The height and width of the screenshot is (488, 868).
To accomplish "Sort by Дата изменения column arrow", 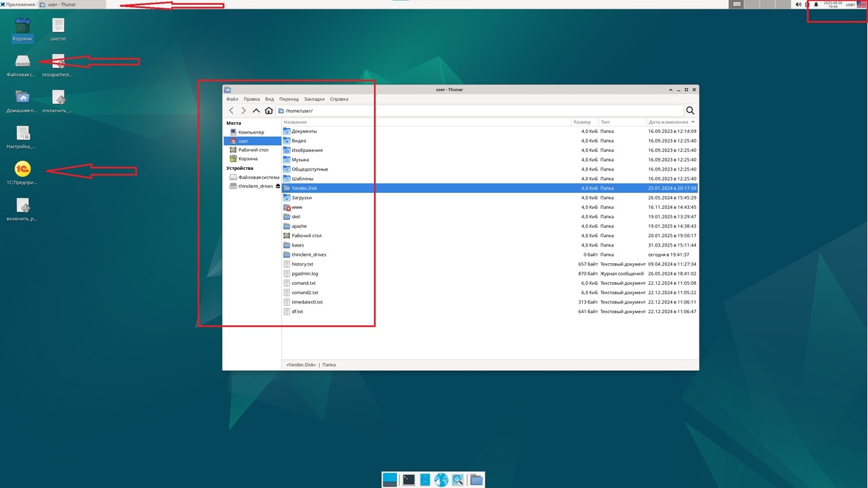I will (x=693, y=122).
